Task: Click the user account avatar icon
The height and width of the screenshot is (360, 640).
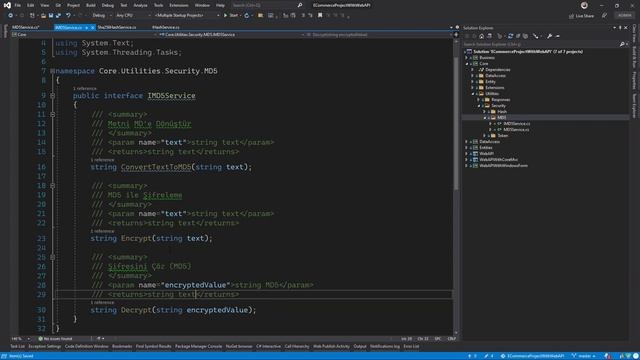Action: (x=584, y=5)
